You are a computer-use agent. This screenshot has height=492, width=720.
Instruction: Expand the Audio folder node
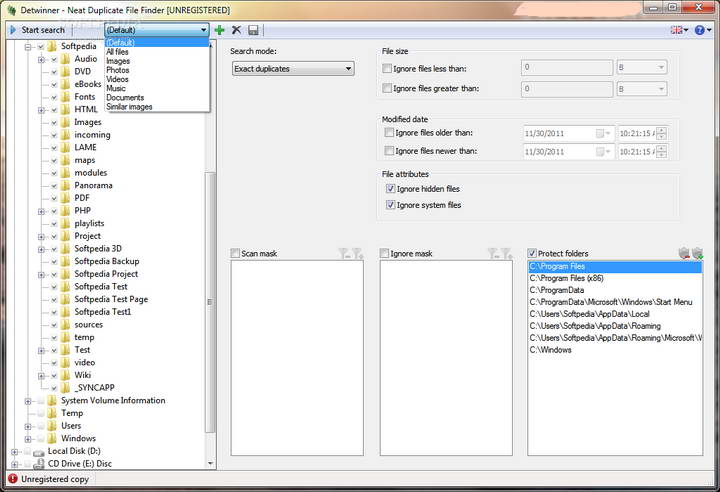tap(41, 59)
